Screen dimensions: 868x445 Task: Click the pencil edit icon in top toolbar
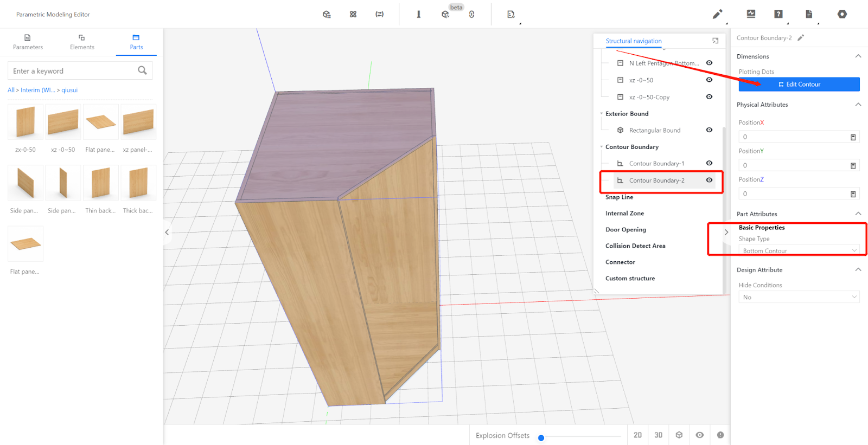717,14
